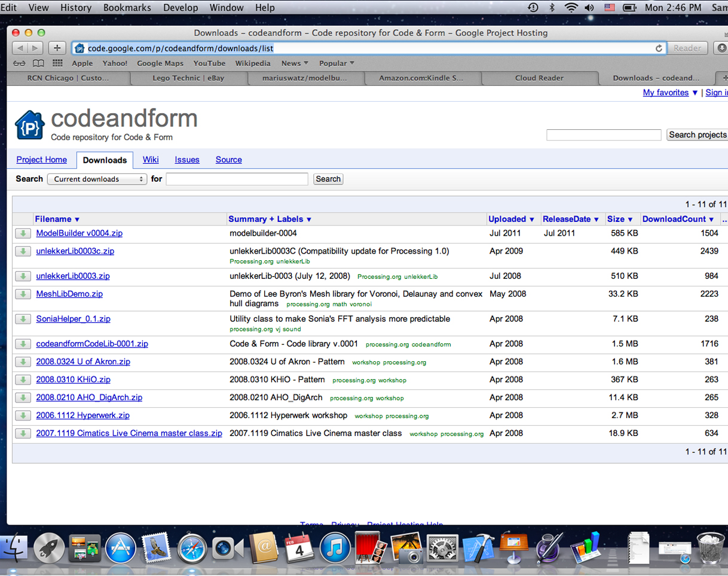
Task: Click download arrow icon for codeandformCodeLib-0001.zip
Action: point(23,344)
